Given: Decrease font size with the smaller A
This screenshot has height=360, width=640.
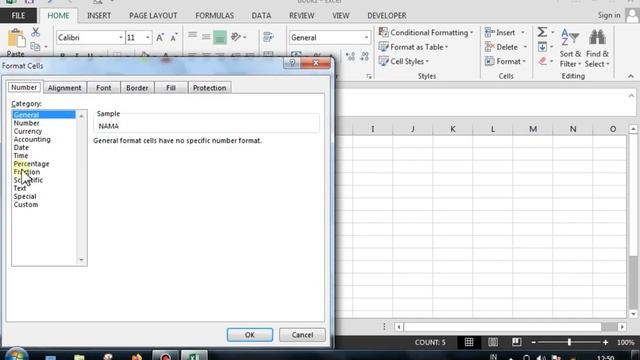Looking at the screenshot, I should 174,38.
